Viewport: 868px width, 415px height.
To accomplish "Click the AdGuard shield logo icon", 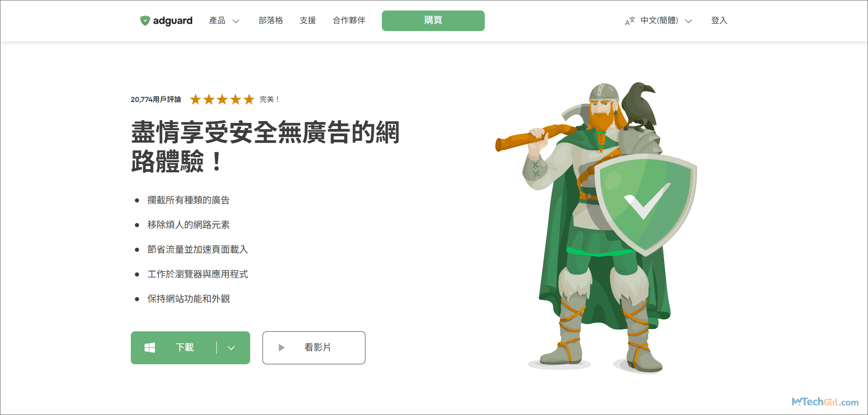I will (x=145, y=21).
